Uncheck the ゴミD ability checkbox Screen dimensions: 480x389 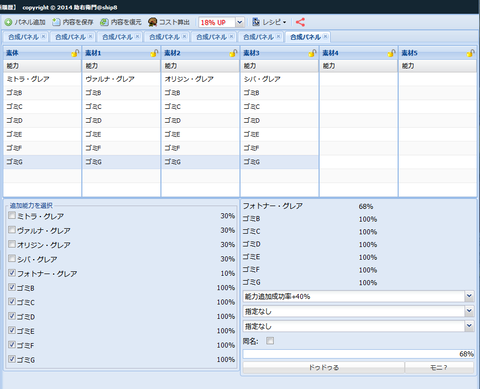pyautogui.click(x=12, y=316)
